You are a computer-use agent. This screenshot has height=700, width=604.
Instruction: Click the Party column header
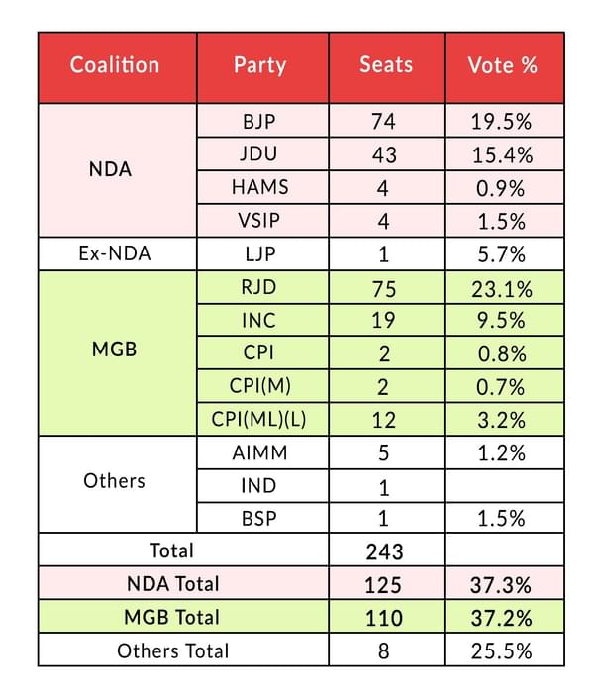tap(260, 66)
